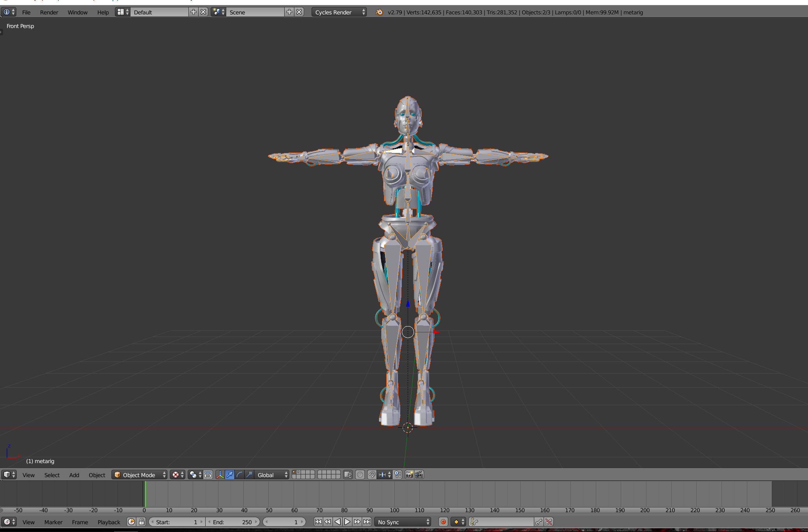Click the Scene name field
Screen dimensions: 808x532
point(255,12)
